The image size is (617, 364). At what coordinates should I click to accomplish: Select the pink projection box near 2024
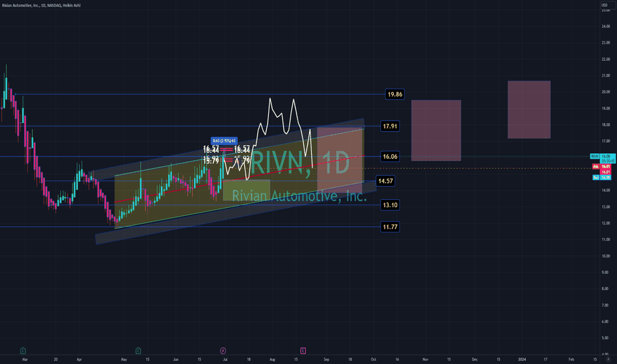click(x=529, y=110)
